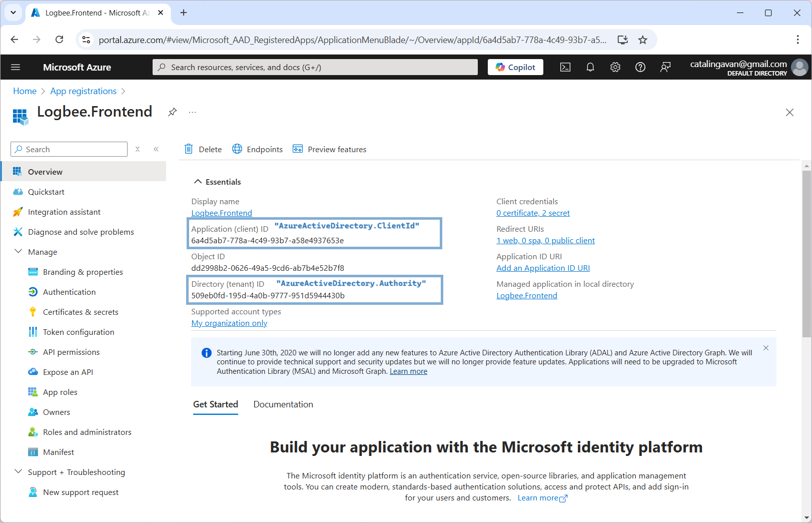Open the help menu question mark icon
This screenshot has width=812, height=523.
[x=640, y=67]
